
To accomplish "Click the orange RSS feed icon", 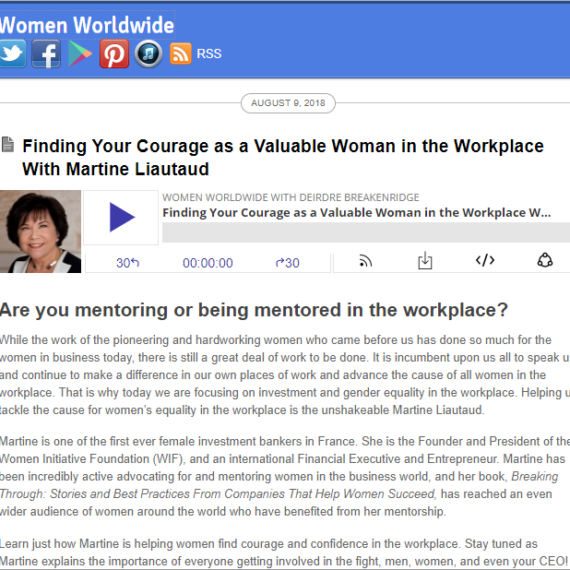I will tap(181, 54).
